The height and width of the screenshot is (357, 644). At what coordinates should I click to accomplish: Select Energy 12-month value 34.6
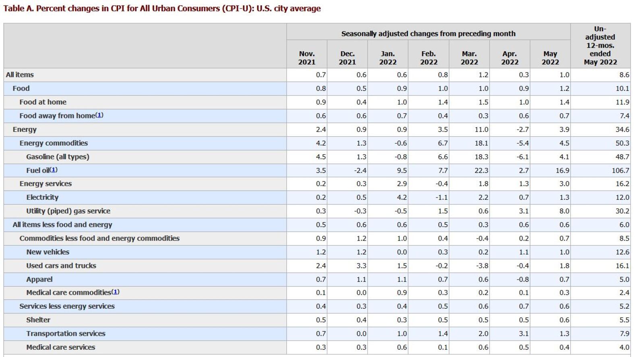pos(622,130)
